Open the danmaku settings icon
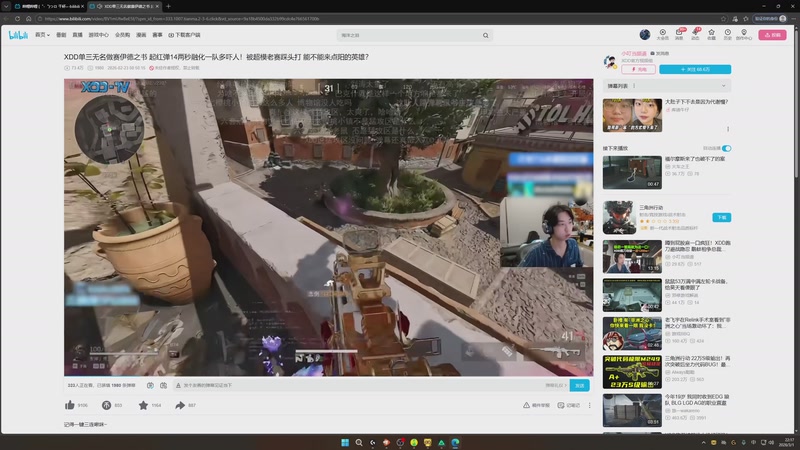Viewport: 800px width, 450px height. click(163, 385)
